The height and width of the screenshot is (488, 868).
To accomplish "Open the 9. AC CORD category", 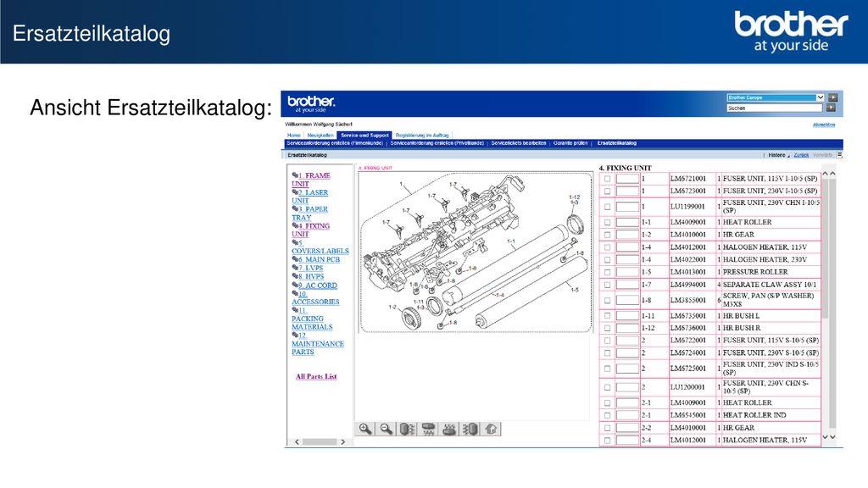I will coord(319,286).
